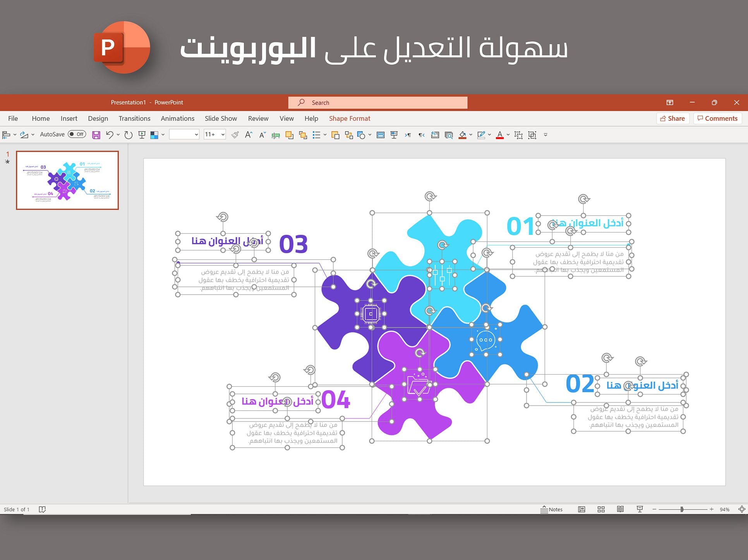748x560 pixels.
Task: Click the Comments button top right
Action: [717, 118]
